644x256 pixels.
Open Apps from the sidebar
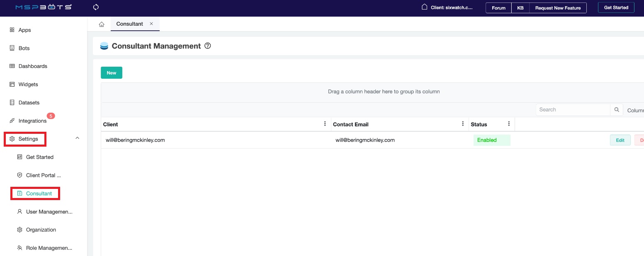(24, 30)
